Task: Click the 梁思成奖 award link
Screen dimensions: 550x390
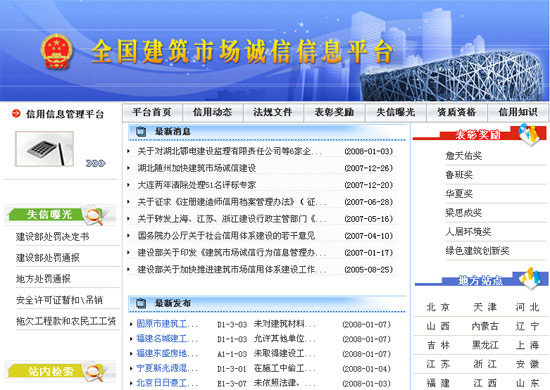Action: pyautogui.click(x=463, y=213)
